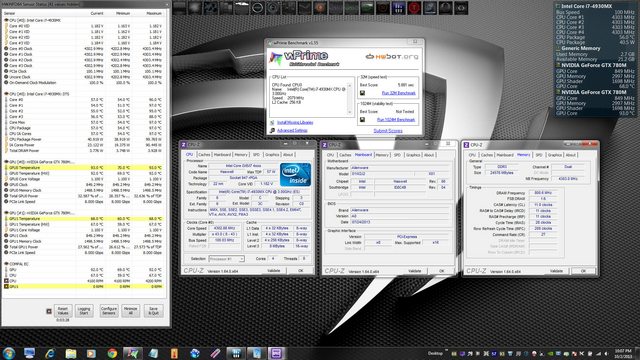Select the highlighted GPU1 Temperature row
Screen dimensions: 640x360
coord(84,219)
